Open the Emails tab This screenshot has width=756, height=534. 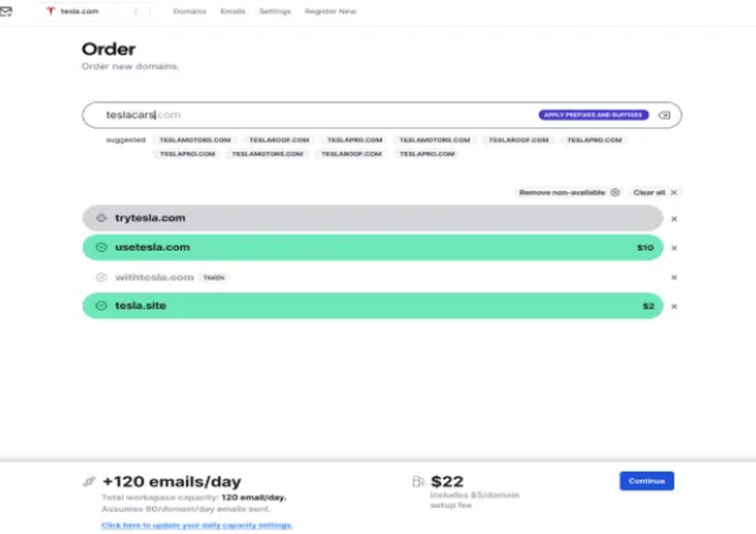coord(233,11)
